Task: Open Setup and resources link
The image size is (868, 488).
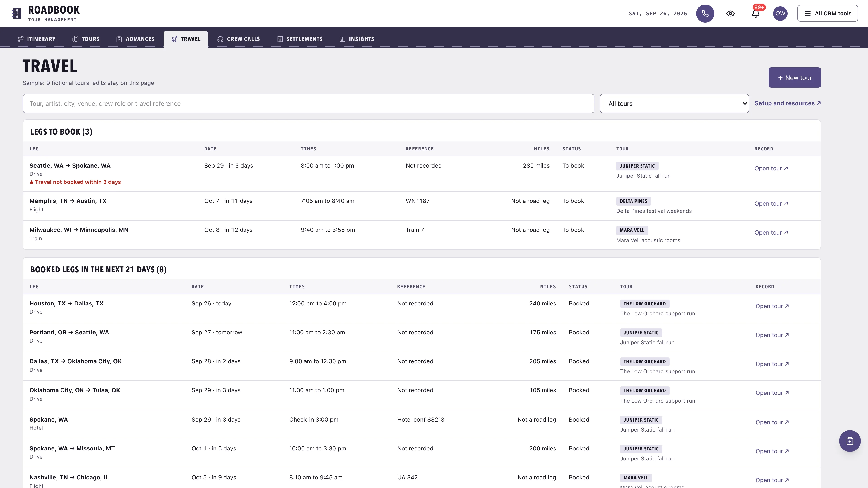Action: coord(788,103)
